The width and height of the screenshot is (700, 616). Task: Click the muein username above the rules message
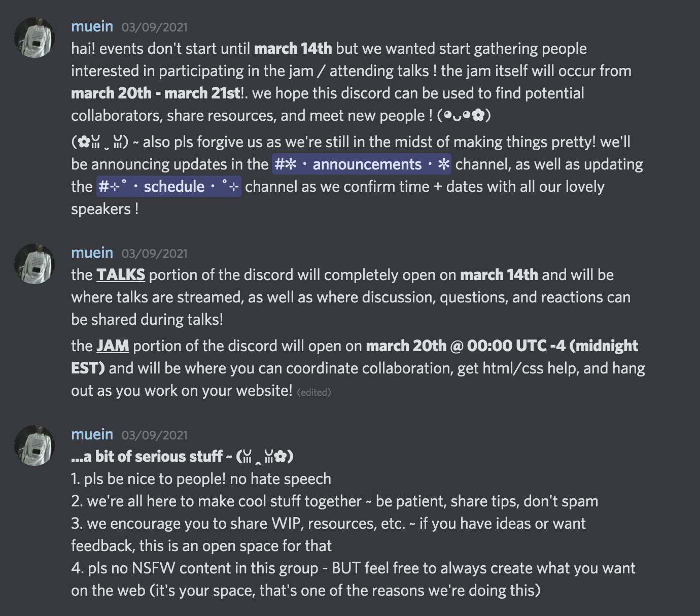92,434
